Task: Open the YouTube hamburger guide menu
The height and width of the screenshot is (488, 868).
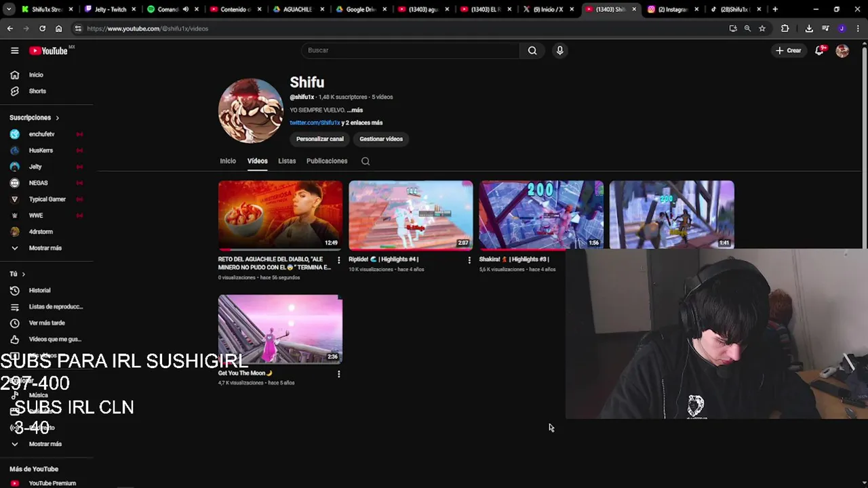Action: [14, 50]
